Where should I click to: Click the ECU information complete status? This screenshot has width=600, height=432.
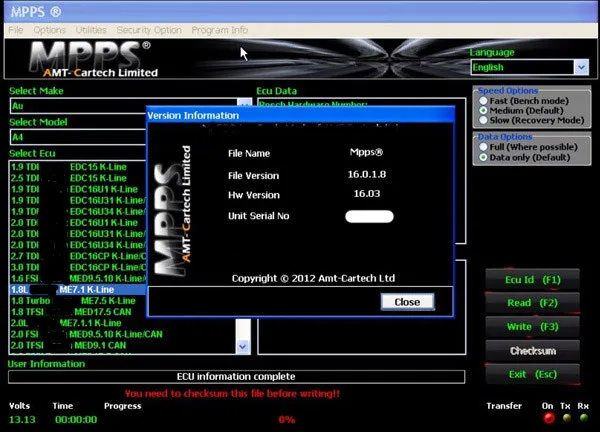[236, 377]
